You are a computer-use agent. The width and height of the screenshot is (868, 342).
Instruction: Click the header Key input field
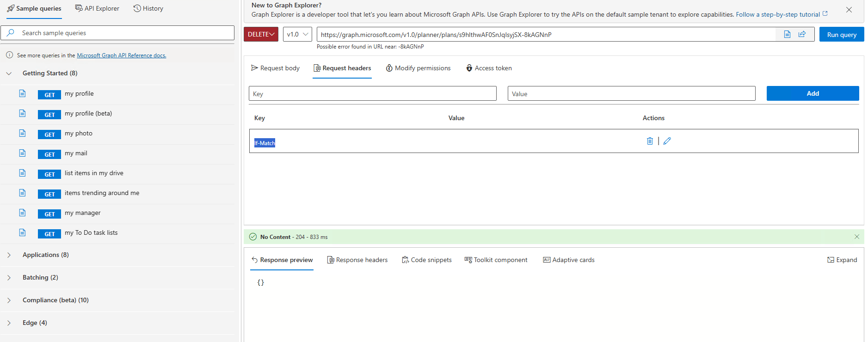pyautogui.click(x=373, y=93)
